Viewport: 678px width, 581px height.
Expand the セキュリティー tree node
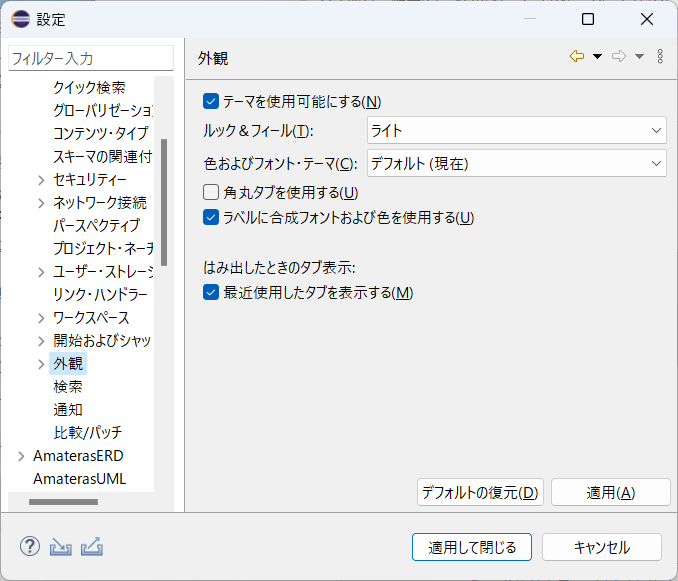pyautogui.click(x=41, y=180)
